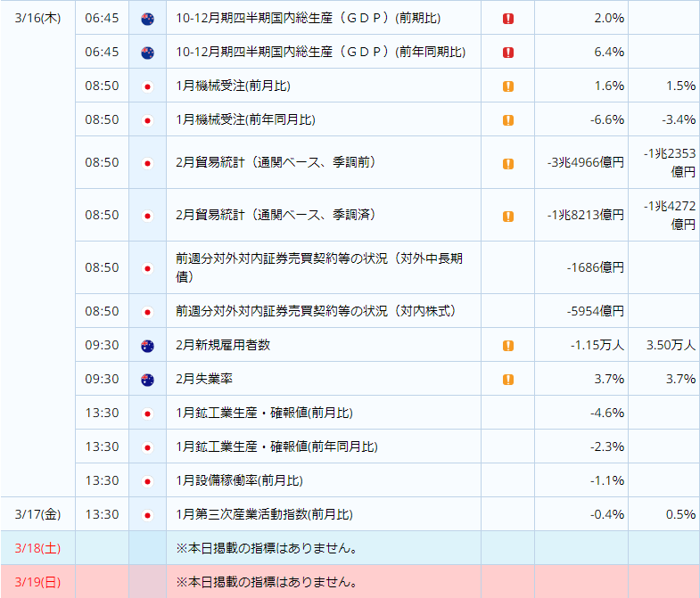
Task: Click Japan flag in 対外中長期債 row
Action: tap(147, 268)
